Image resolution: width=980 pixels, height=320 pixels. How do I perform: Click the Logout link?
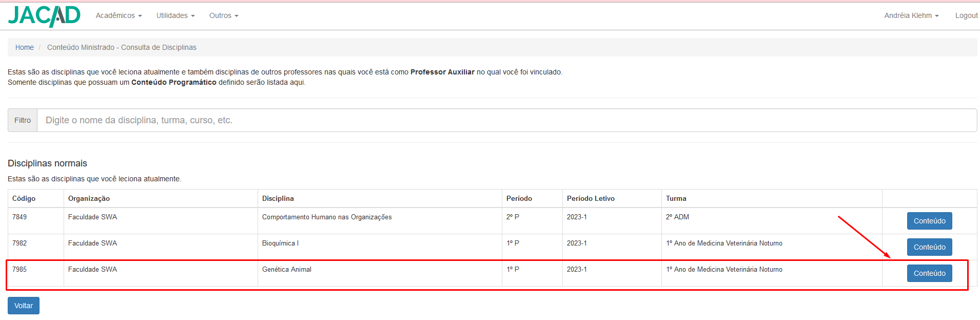pyautogui.click(x=966, y=15)
